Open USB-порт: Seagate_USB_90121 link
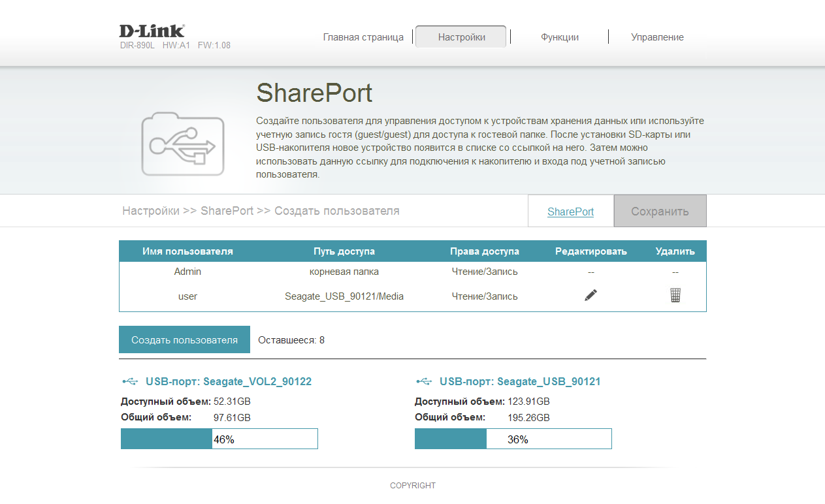The height and width of the screenshot is (504, 825). click(x=520, y=381)
